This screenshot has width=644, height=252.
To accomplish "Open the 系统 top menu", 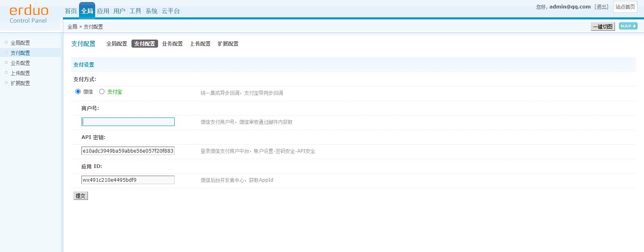I will tap(152, 11).
